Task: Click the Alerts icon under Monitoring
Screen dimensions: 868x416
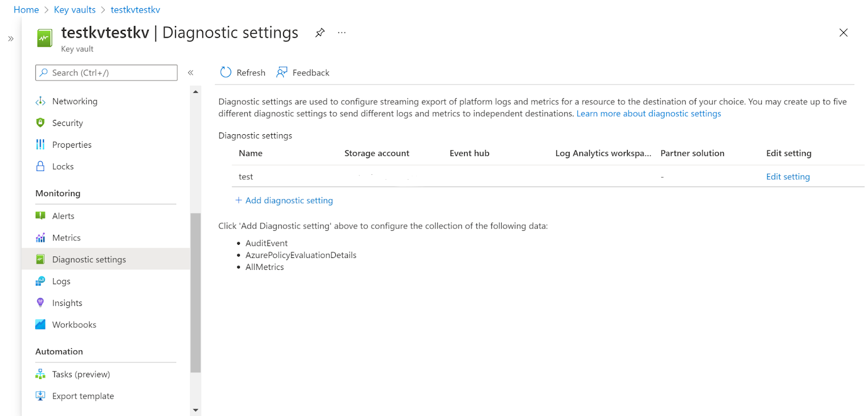Action: pyautogui.click(x=41, y=216)
